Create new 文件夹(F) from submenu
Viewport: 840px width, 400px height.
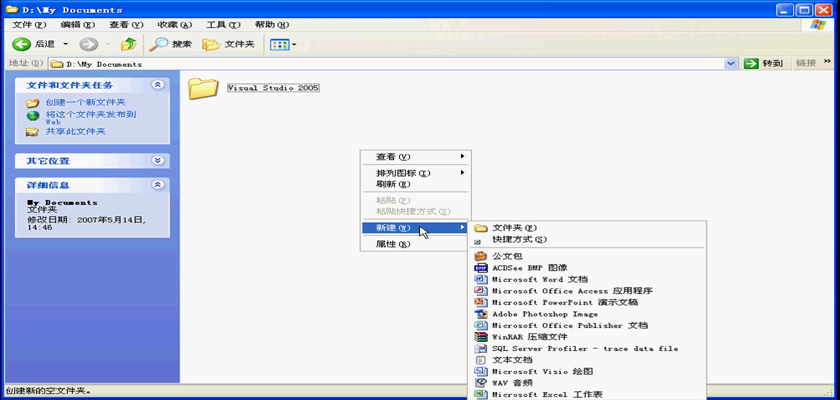point(588,228)
